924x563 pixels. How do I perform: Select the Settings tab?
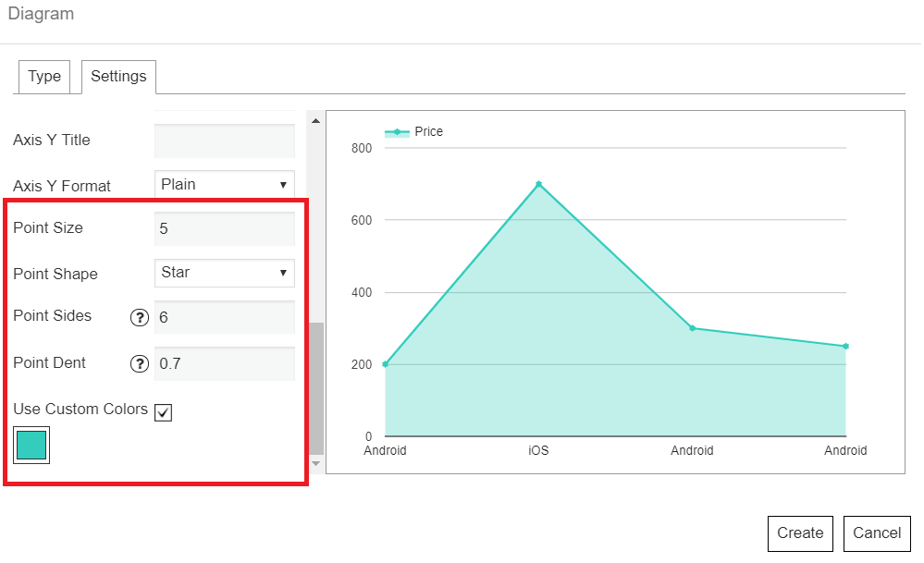click(x=118, y=77)
